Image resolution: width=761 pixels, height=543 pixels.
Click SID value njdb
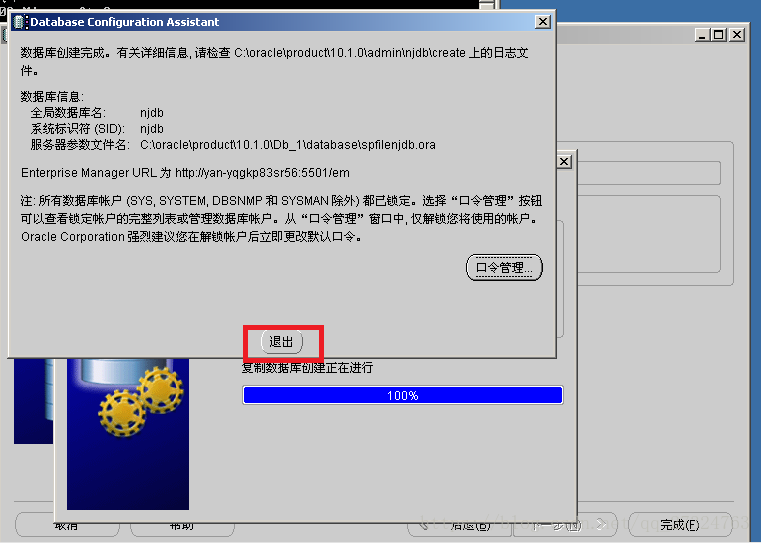(x=152, y=129)
